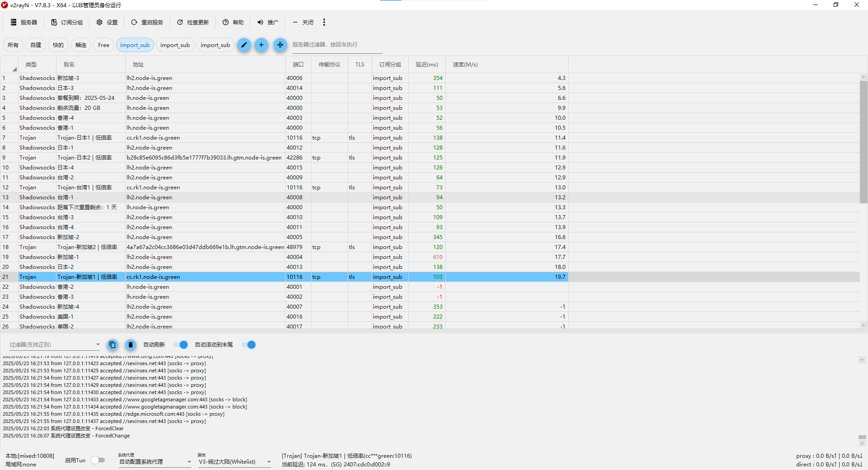Select the 快的 group tab

(58, 45)
